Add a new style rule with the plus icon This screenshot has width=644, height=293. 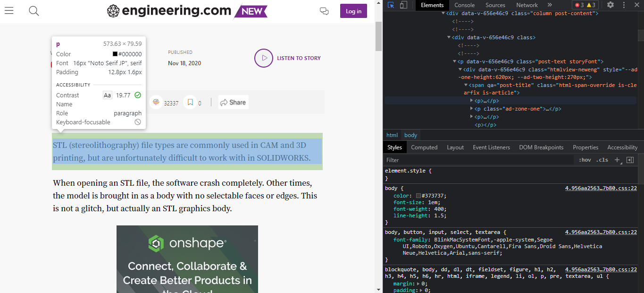point(617,160)
